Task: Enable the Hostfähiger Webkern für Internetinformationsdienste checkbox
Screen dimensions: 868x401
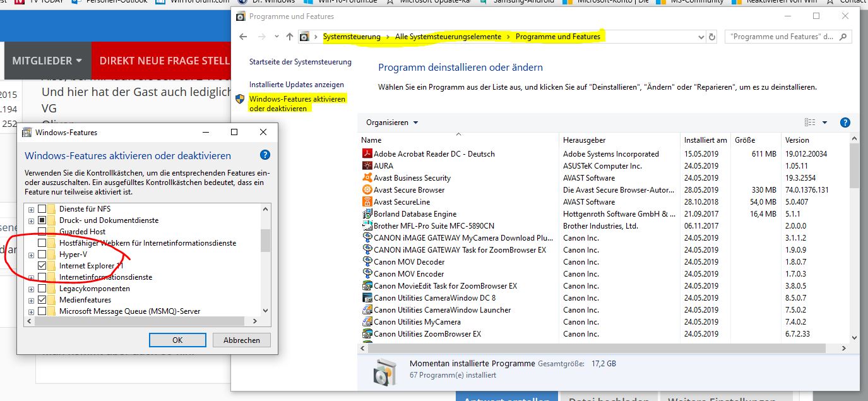Action: (x=42, y=243)
